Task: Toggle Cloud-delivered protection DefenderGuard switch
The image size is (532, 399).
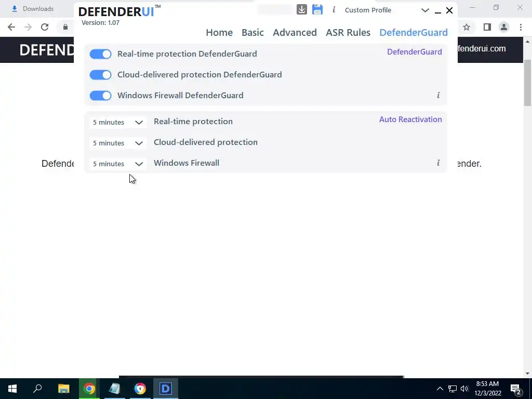Action: point(100,75)
